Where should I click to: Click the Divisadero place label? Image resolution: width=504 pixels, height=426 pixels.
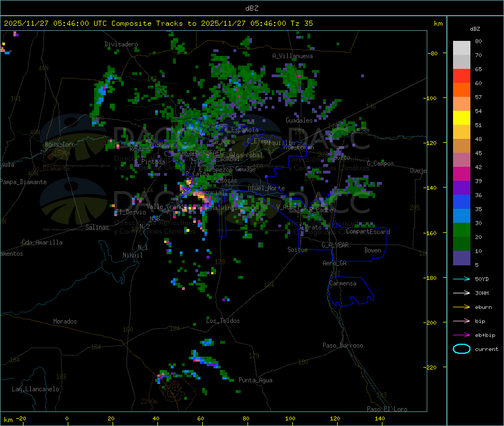[x=121, y=44]
